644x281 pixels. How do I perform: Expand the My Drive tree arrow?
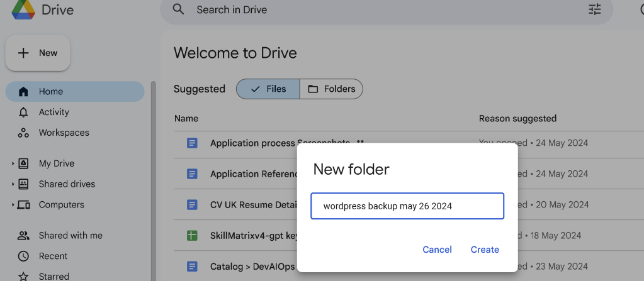tap(13, 163)
